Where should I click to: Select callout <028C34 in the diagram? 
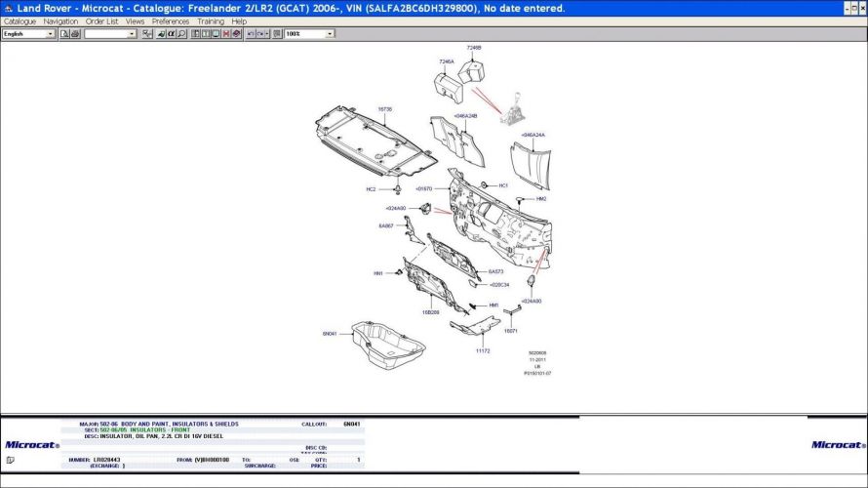pyautogui.click(x=499, y=285)
